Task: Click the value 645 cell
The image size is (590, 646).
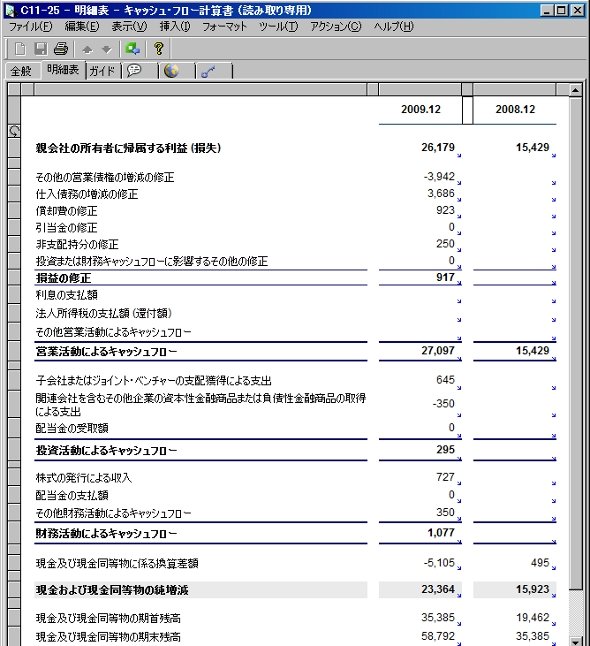Action: coord(445,379)
